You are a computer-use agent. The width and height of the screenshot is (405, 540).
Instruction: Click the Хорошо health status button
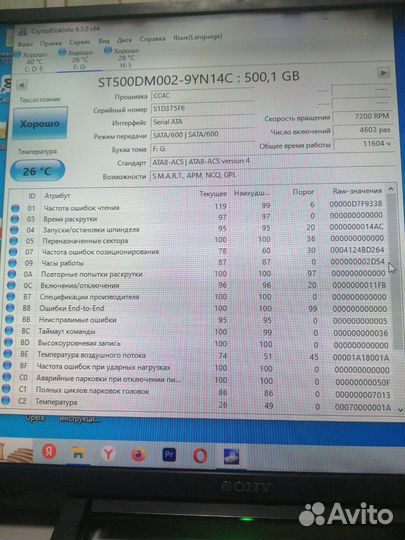(40, 123)
